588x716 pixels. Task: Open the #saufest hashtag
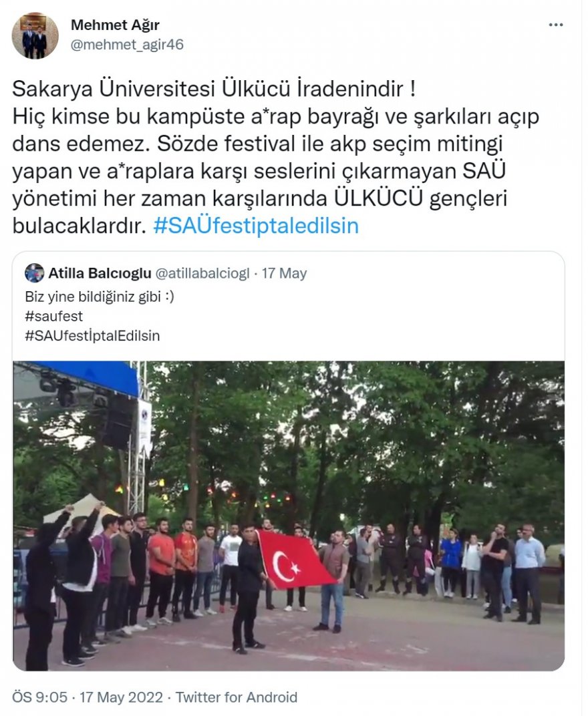coord(54,317)
